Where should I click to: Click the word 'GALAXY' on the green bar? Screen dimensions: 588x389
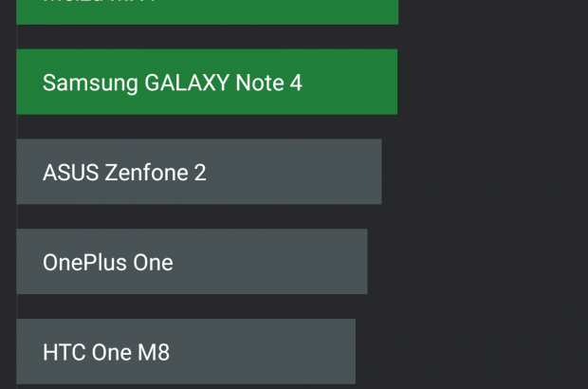187,83
